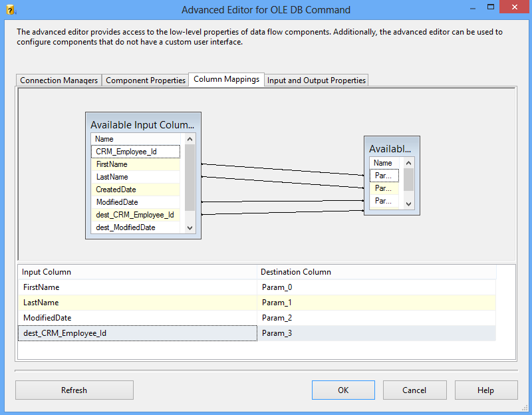This screenshot has width=532, height=415.
Task: Select dest_CRM_Employee_Id cell in mapping grid
Action: click(138, 333)
